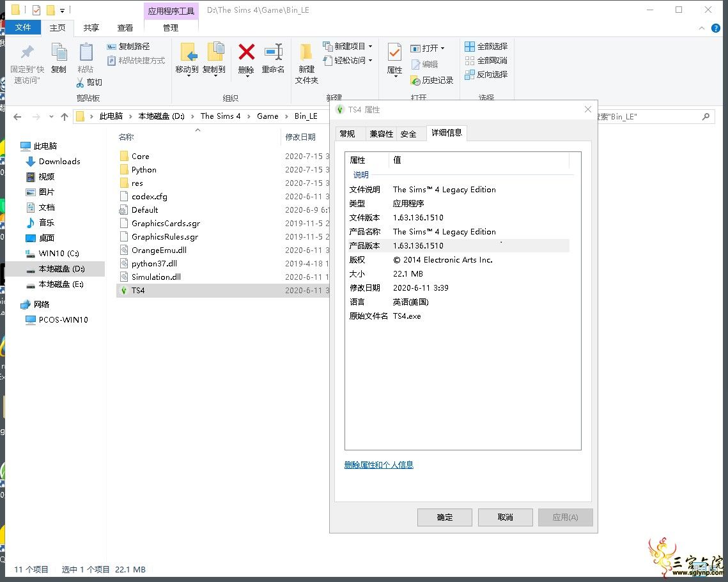The image size is (728, 582).
Task: Open the Quick Access Toolbar customize dropdown
Action: pyautogui.click(x=62, y=10)
